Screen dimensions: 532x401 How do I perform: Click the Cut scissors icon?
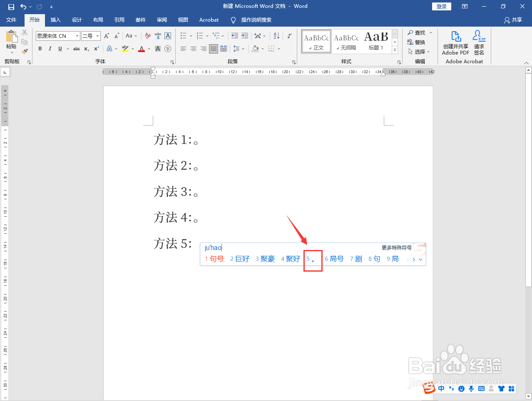(25, 32)
